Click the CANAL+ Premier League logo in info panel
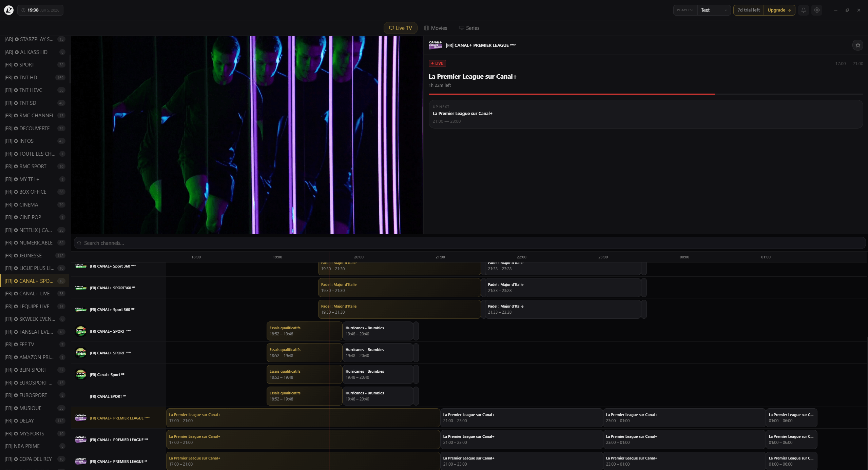This screenshot has width=868, height=470. 436,45
